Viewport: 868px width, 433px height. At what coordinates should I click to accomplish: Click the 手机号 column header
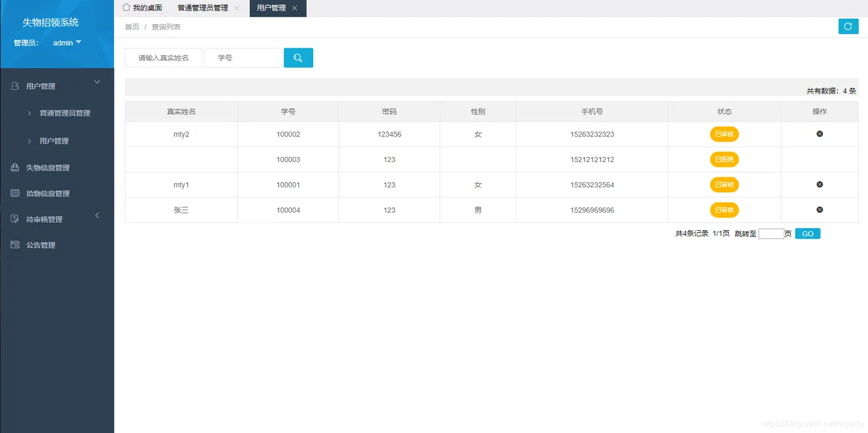coord(592,112)
